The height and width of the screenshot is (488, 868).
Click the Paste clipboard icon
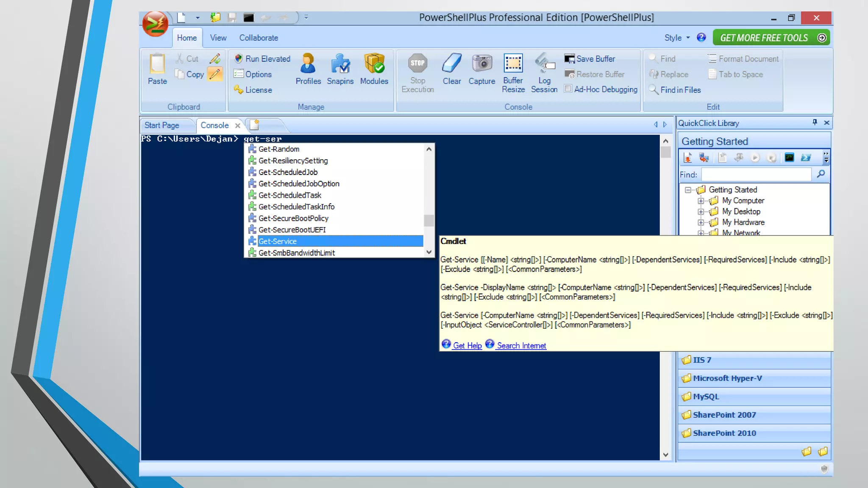coord(157,64)
